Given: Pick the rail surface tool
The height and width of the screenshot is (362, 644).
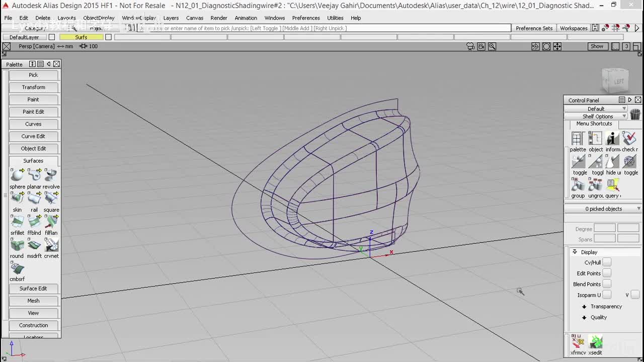Looking at the screenshot, I should (x=34, y=199).
